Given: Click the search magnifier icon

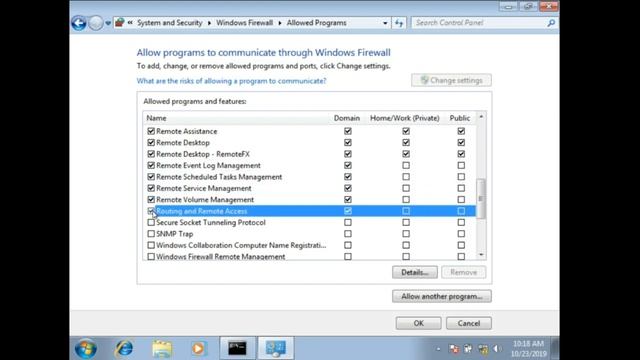Looking at the screenshot, I should pyautogui.click(x=551, y=23).
